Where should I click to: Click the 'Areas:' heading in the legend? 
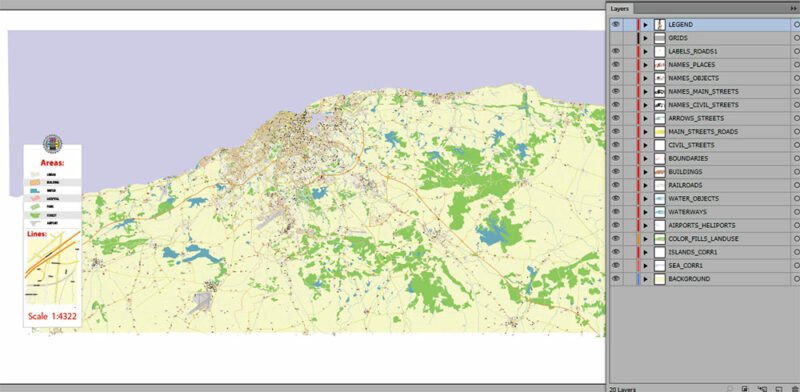[53, 163]
